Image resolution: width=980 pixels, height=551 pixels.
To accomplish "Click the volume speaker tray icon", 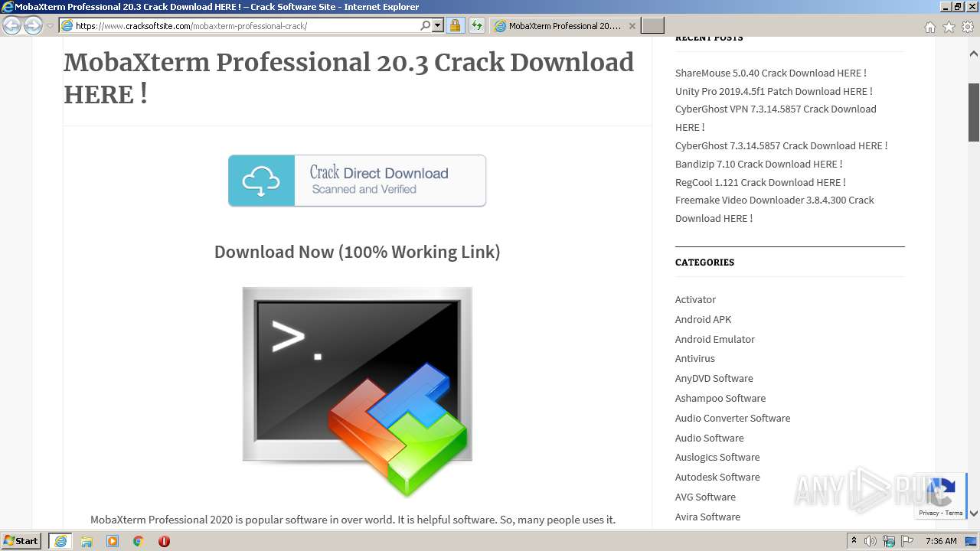I will click(x=871, y=541).
